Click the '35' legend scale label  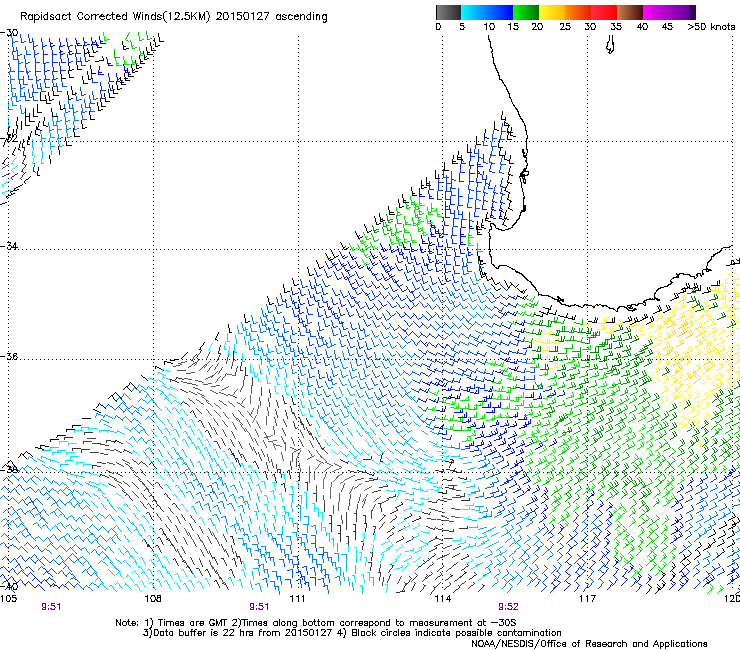pos(616,27)
